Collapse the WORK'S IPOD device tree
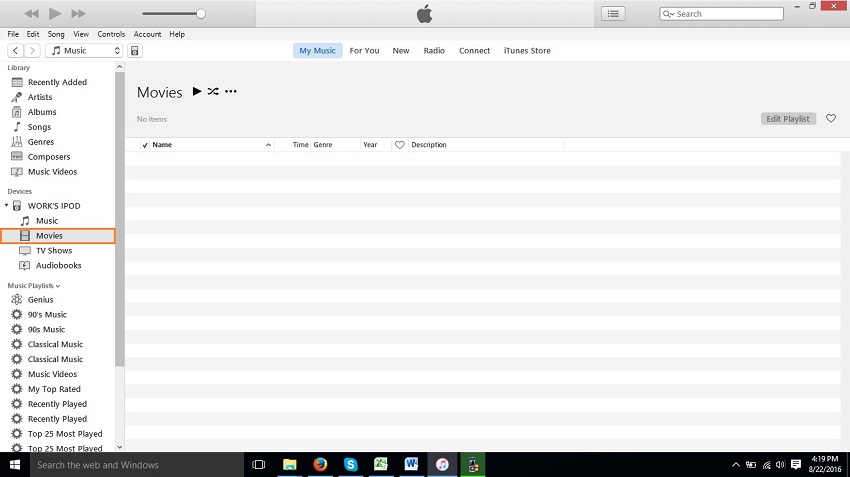The width and height of the screenshot is (850, 477). [8, 206]
